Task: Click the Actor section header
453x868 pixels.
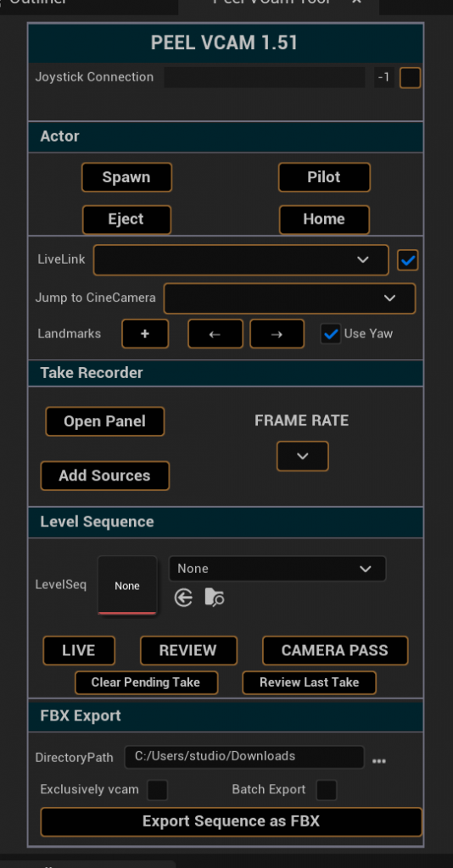Action: (x=226, y=136)
